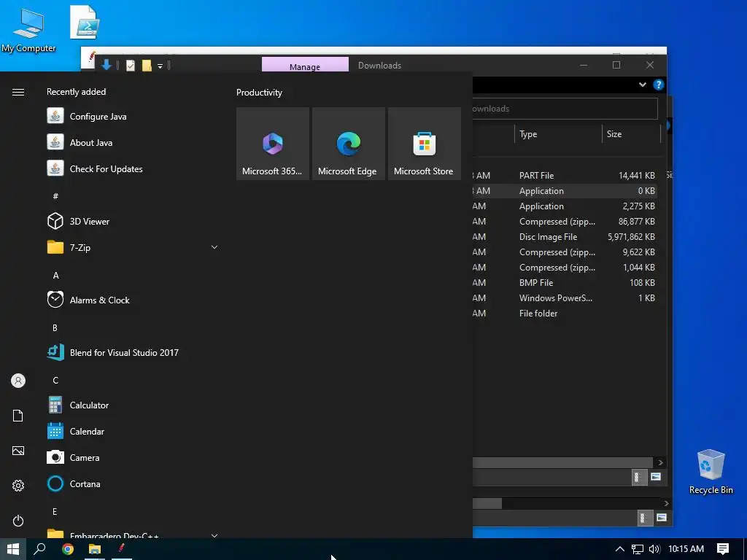The width and height of the screenshot is (747, 560).
Task: Select Manage ribbon tab in Explorer
Action: (x=305, y=65)
